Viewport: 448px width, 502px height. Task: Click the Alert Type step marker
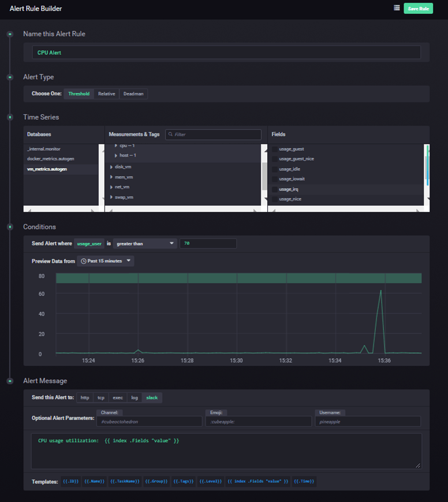coord(10,77)
